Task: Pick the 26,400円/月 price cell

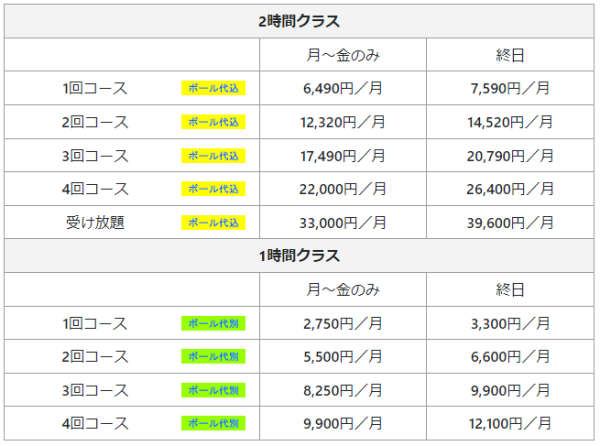Action: point(510,189)
